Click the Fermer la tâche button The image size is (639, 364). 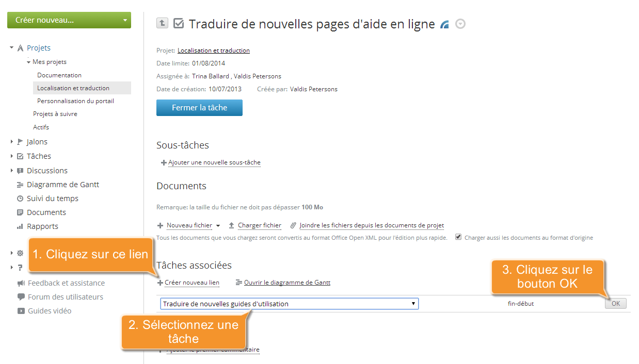coord(199,108)
